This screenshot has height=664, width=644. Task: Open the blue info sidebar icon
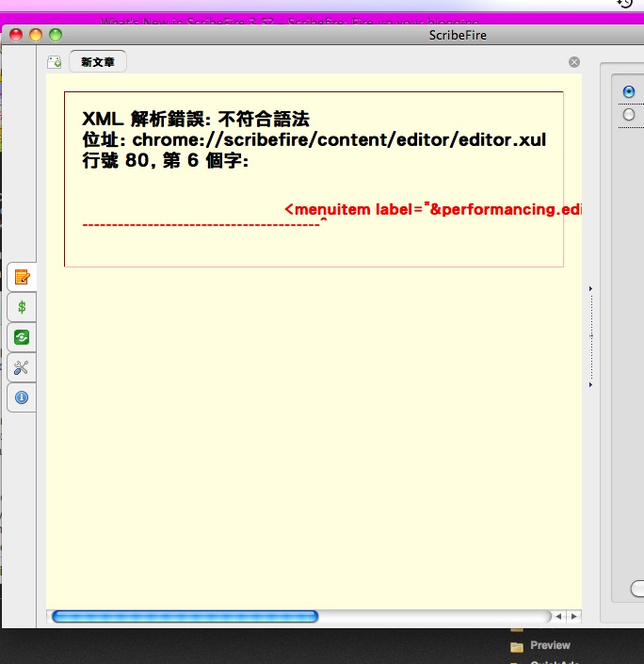pos(22,397)
